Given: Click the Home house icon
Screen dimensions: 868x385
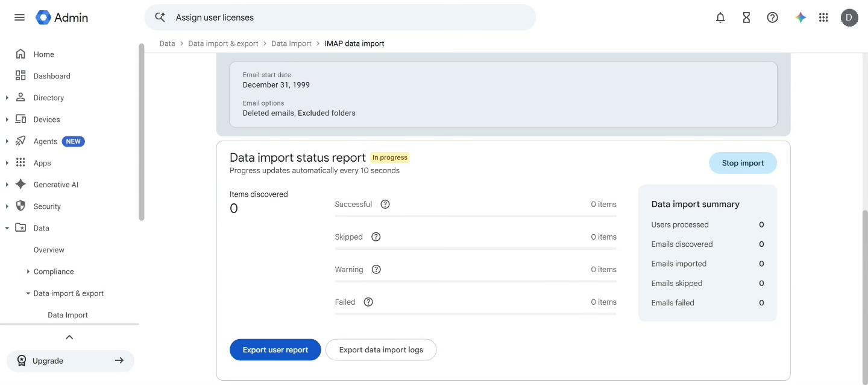Looking at the screenshot, I should (20, 54).
